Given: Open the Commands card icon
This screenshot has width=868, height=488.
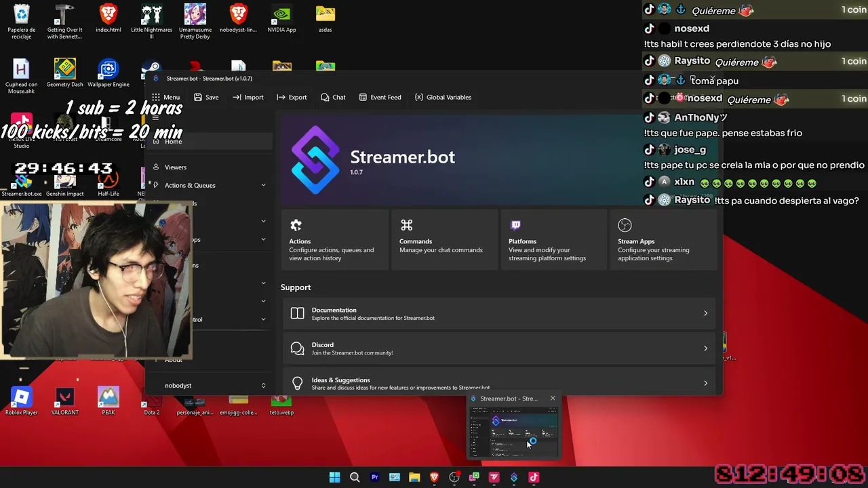Looking at the screenshot, I should tap(407, 225).
